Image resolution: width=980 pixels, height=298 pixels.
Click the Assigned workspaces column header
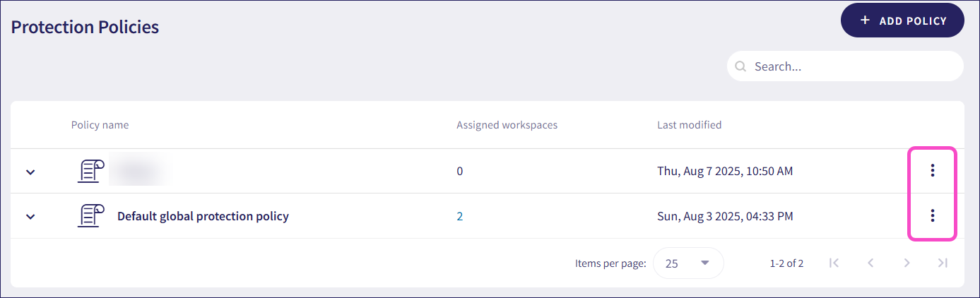[507, 125]
